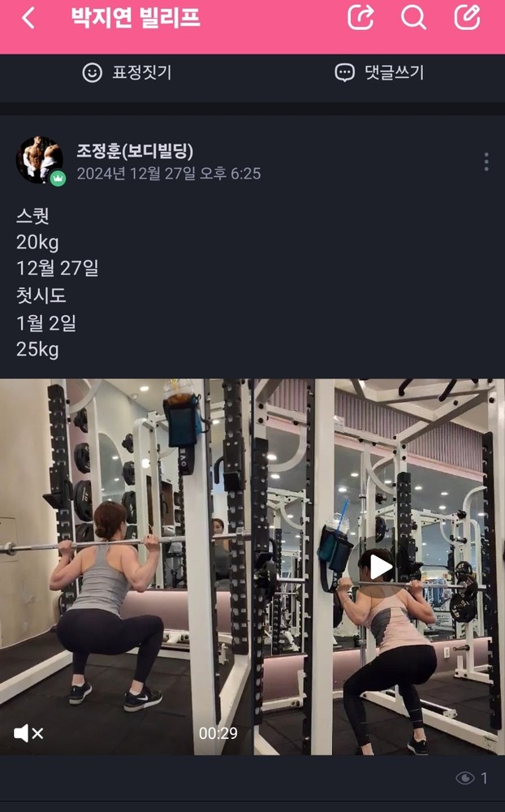Tap the 표정짓기 reaction button label
The height and width of the screenshot is (812, 505).
pos(142,72)
